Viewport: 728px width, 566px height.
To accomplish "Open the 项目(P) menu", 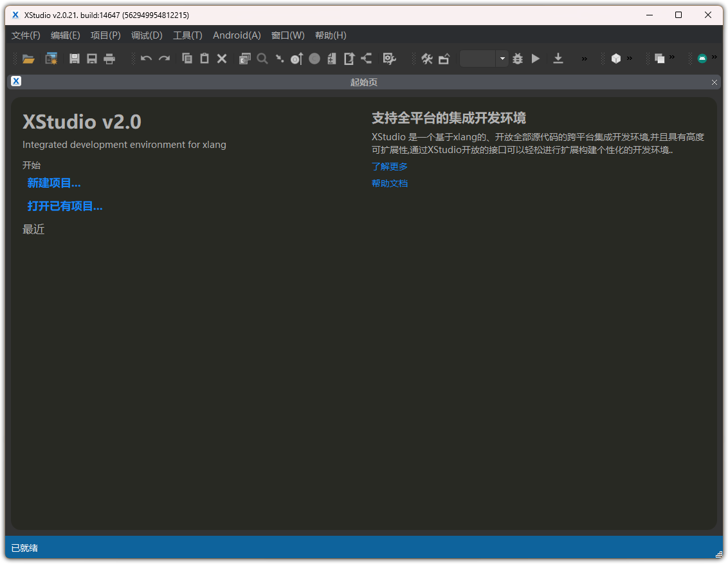I will coord(106,35).
